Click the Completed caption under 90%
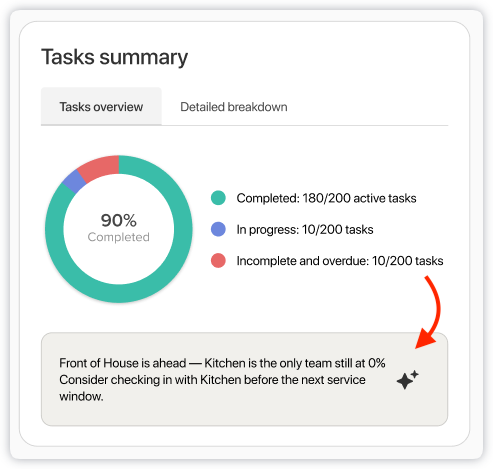This screenshot has width=493, height=469. point(119,237)
